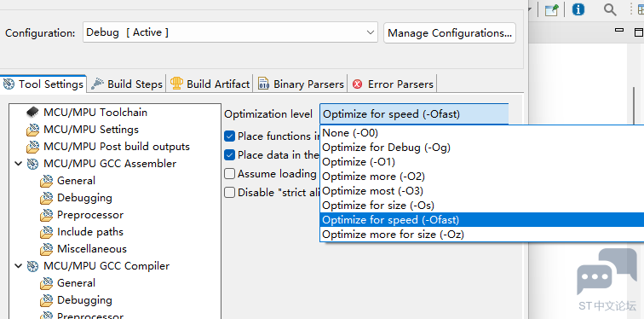The image size is (644, 319).
Task: Choose Optimize for size (-Os) option
Action: [x=482, y=205]
